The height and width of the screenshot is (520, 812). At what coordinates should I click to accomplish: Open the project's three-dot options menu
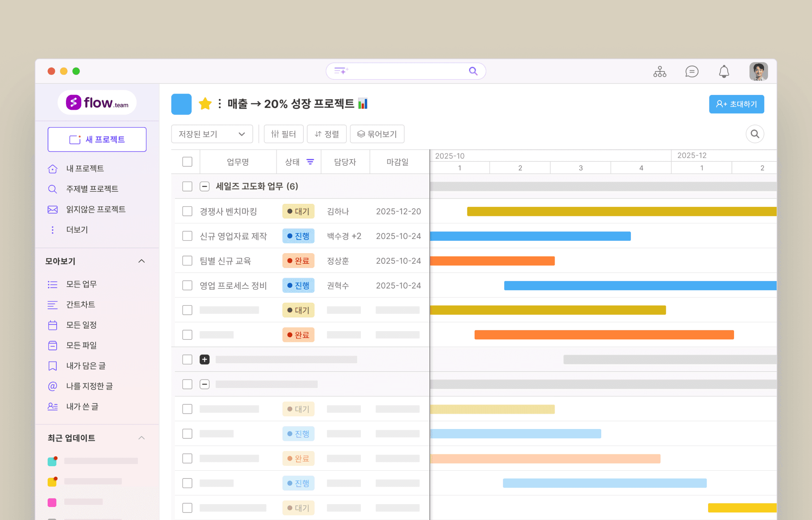tap(219, 104)
